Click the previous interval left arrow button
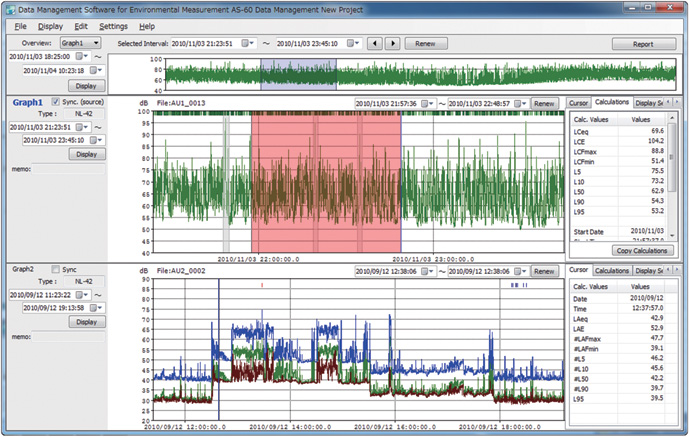This screenshot has height=437, width=689. (x=375, y=44)
